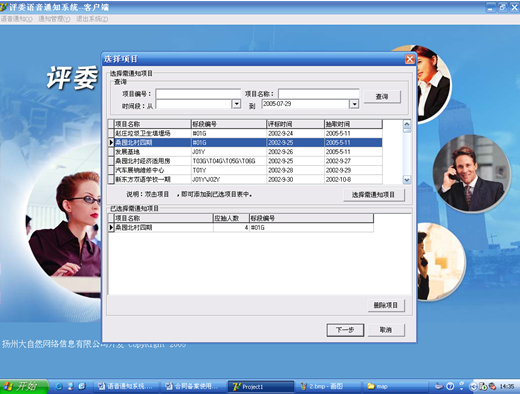Click the J01Y cell of 发展基地
The width and height of the screenshot is (520, 394).
229,152
